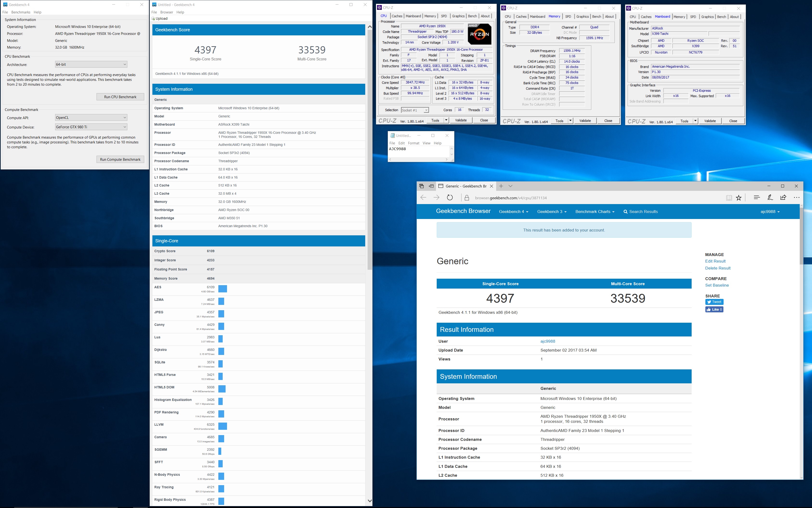
Task: Show Edge tab previews chevron
Action: click(511, 186)
